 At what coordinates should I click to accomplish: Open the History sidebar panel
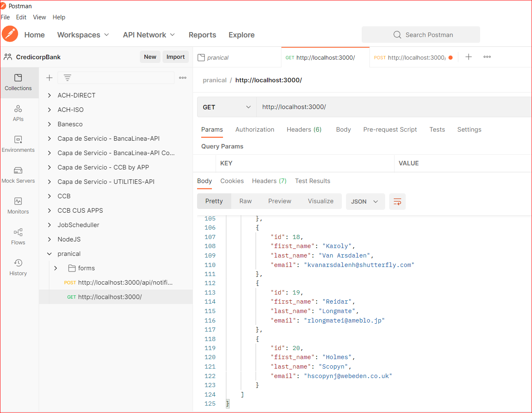(x=18, y=267)
